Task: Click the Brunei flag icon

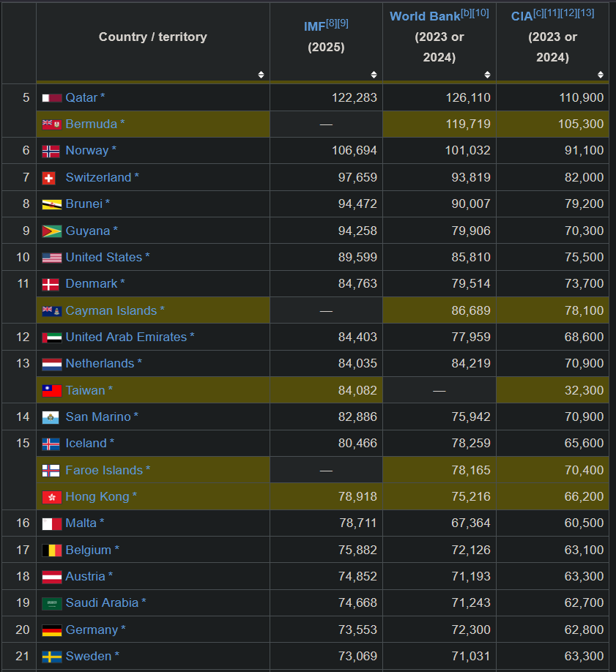Action: (x=52, y=204)
